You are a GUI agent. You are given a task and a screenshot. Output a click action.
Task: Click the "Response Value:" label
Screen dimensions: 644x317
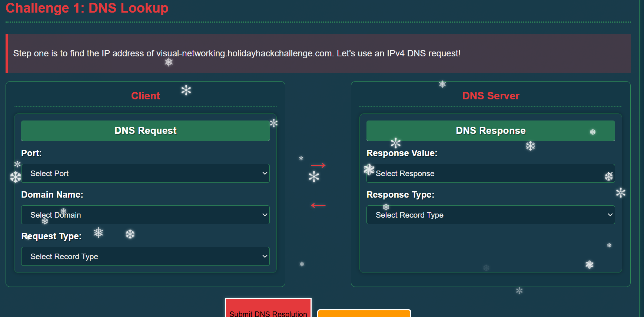pos(402,153)
